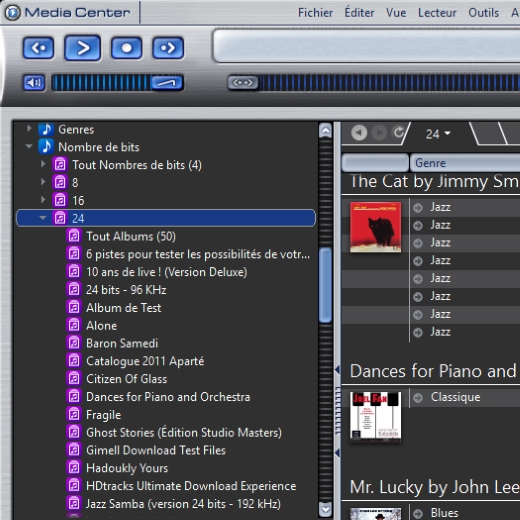Select Dances for Piano and Orchestra in tree
520x520 pixels.
click(x=168, y=397)
